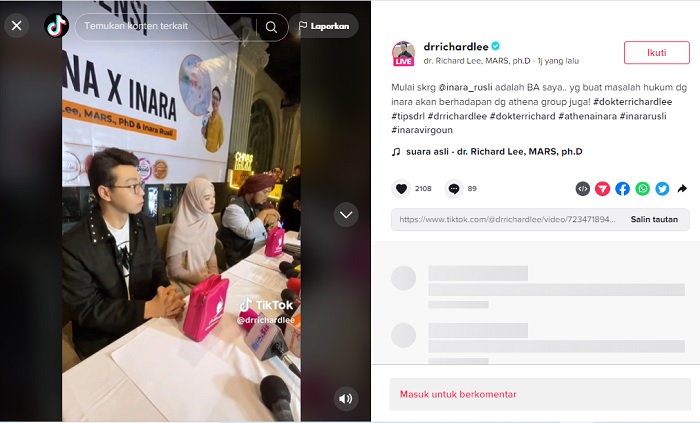
Task: Click Masuk untuk berkomentar link
Action: click(458, 394)
